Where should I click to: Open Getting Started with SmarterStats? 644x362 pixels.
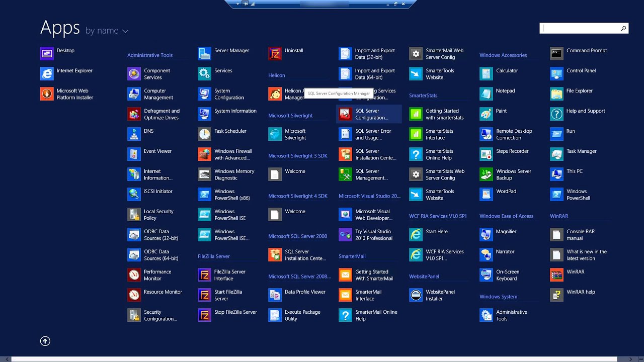pyautogui.click(x=437, y=114)
